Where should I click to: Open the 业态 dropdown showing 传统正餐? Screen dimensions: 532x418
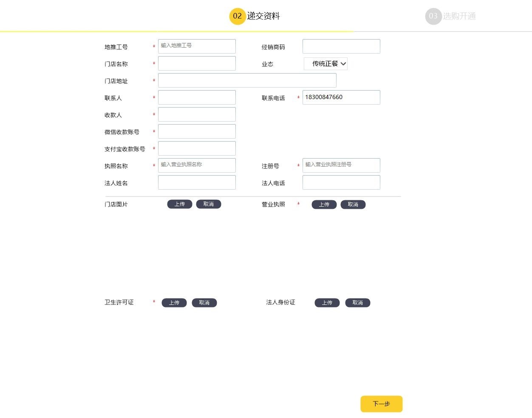[326, 64]
